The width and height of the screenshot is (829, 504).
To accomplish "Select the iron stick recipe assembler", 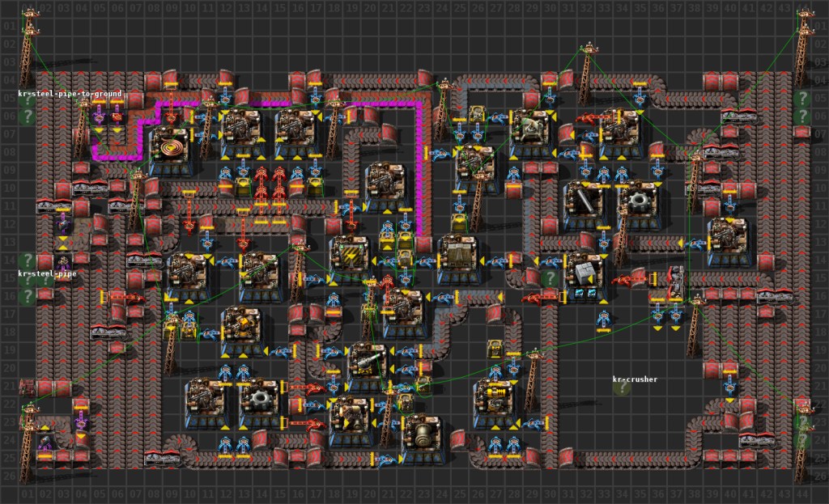I will coord(585,205).
